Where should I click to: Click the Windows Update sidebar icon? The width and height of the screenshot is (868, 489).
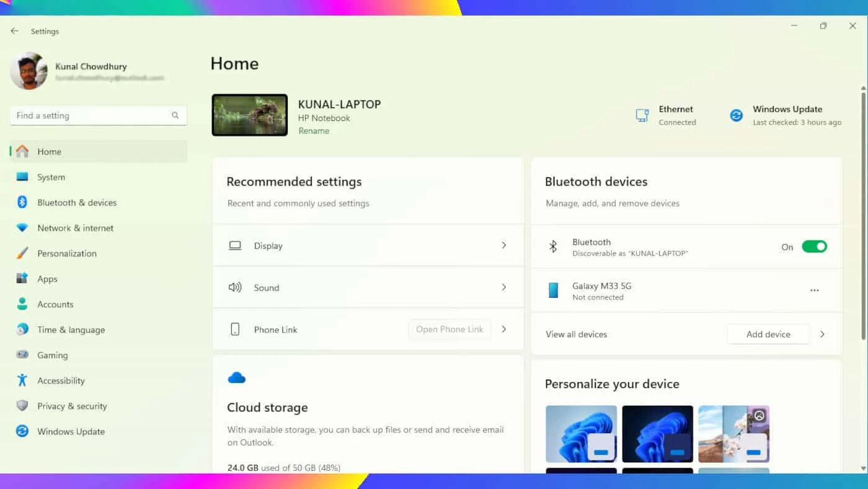pos(22,431)
